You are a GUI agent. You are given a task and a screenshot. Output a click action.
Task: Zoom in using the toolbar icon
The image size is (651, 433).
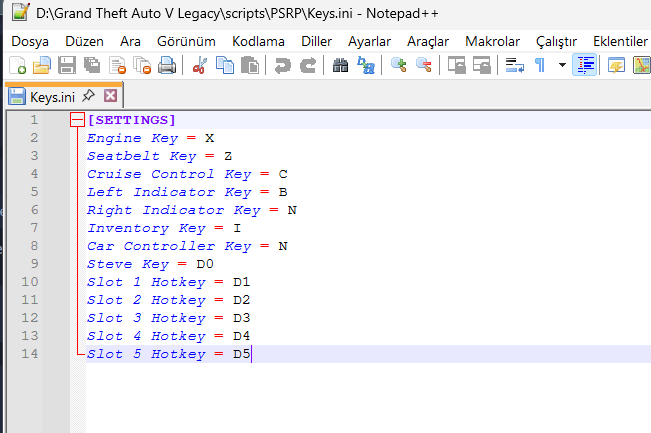point(399,65)
